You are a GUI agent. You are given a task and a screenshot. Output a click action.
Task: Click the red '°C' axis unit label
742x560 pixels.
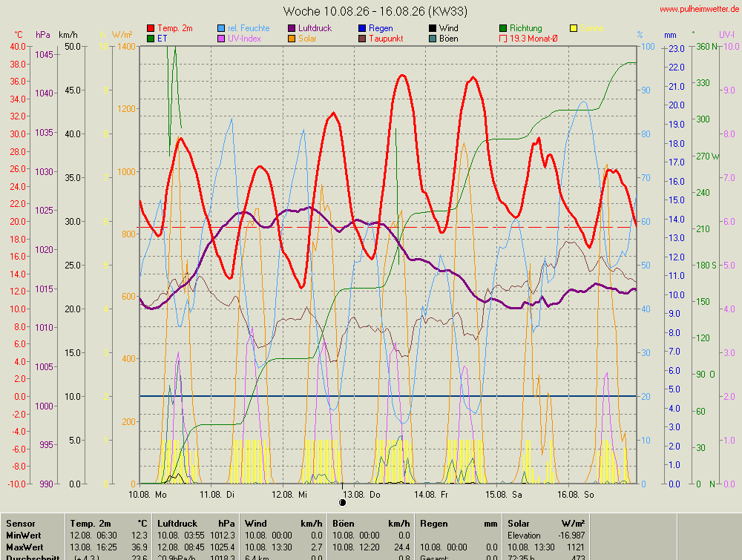(x=18, y=35)
